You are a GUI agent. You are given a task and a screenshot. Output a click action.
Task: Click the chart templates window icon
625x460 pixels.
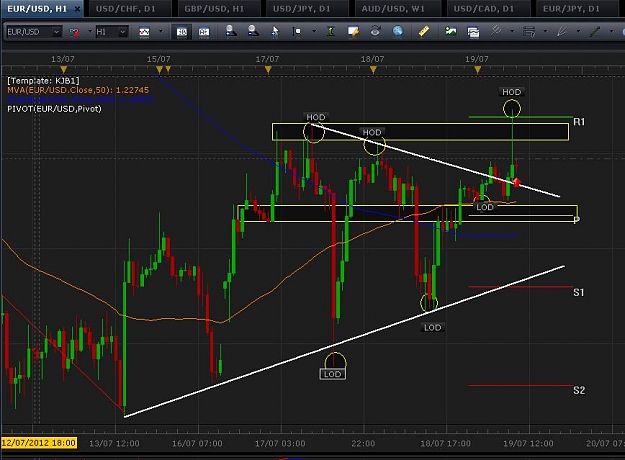point(473,31)
